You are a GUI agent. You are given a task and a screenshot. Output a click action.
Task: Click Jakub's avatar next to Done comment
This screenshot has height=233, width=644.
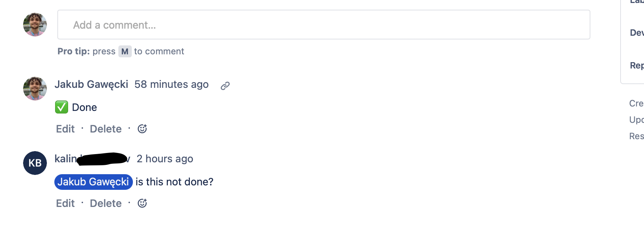35,89
